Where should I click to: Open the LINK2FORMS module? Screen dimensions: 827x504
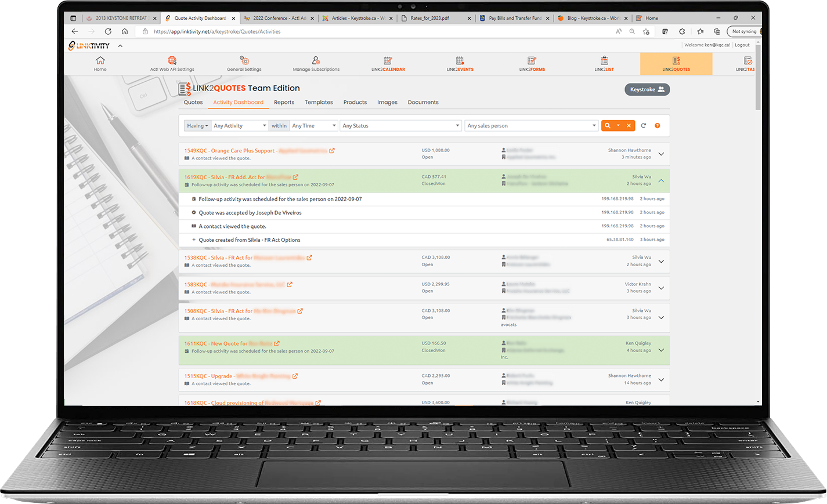click(x=532, y=64)
